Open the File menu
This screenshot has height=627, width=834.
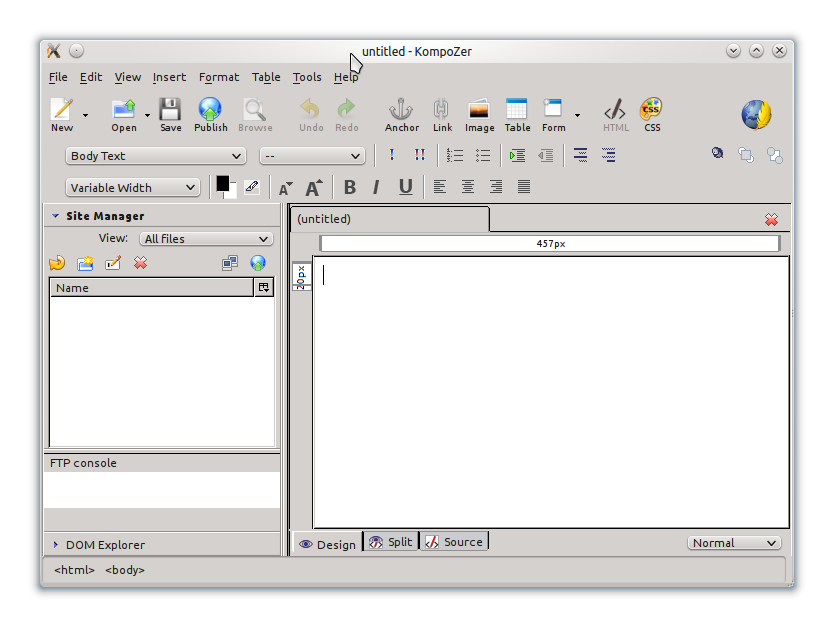coord(58,77)
